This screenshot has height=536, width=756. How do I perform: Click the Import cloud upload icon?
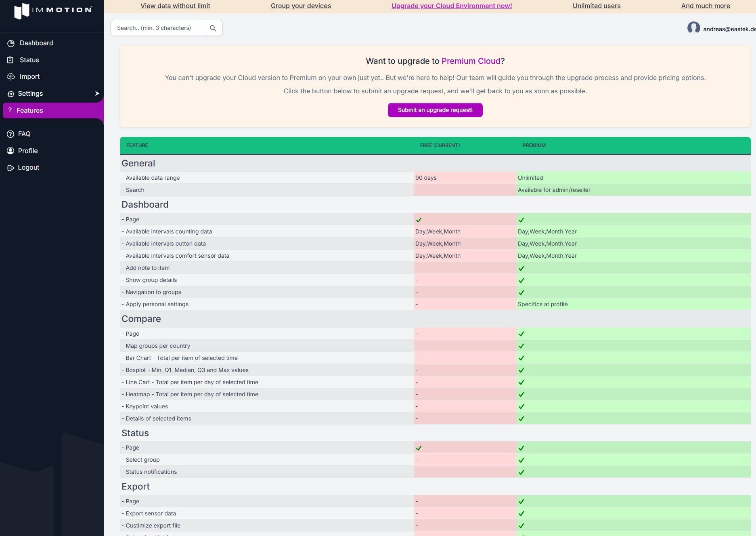pos(11,77)
